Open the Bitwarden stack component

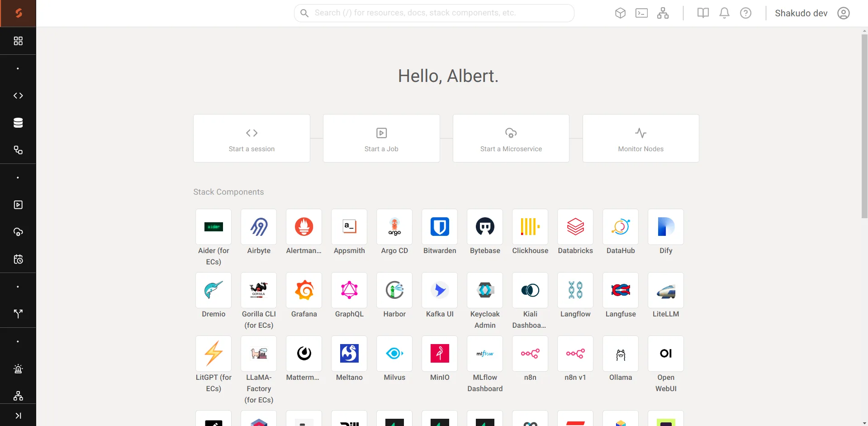pyautogui.click(x=440, y=227)
